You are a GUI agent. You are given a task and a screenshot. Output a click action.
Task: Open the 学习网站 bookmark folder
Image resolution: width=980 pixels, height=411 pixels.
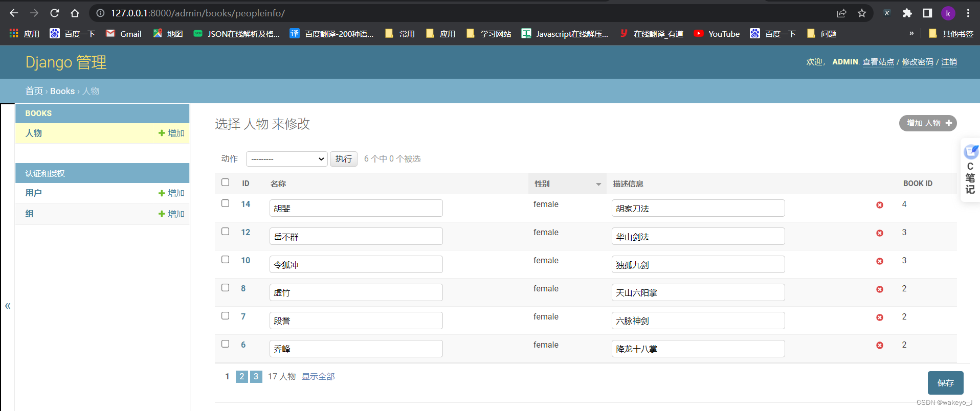coord(488,34)
